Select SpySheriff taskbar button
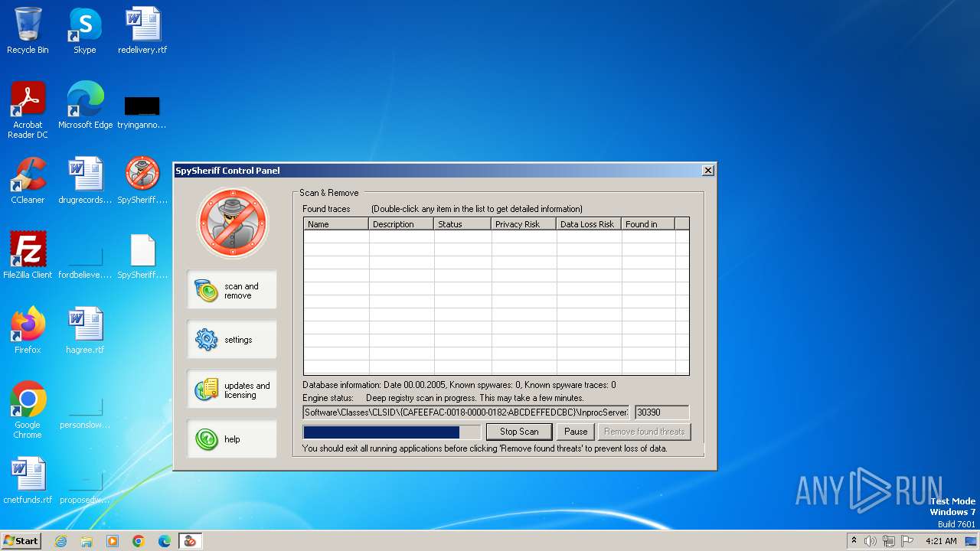 click(190, 541)
